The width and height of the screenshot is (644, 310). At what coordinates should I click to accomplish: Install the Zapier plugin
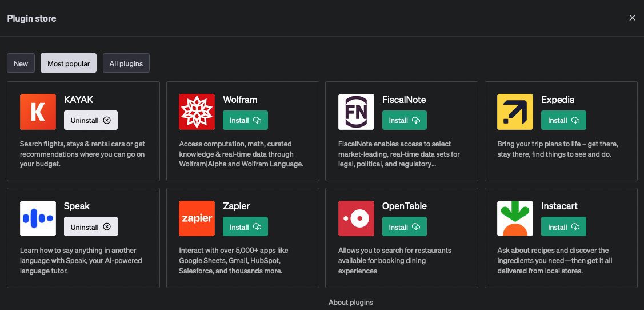pos(245,227)
